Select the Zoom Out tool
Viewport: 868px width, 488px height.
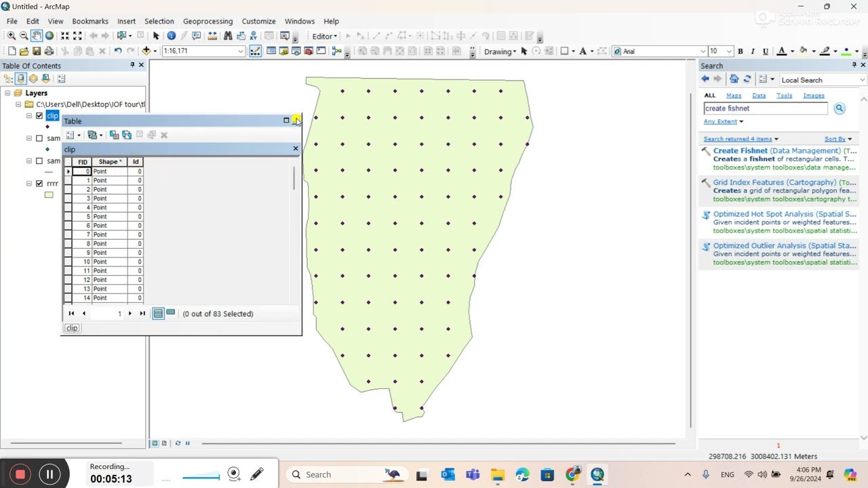[24, 36]
